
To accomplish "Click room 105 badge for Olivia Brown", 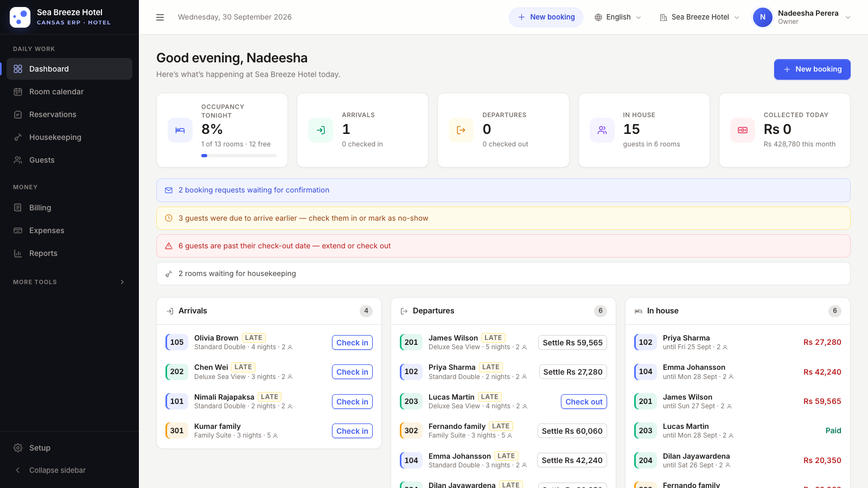I will [x=177, y=342].
